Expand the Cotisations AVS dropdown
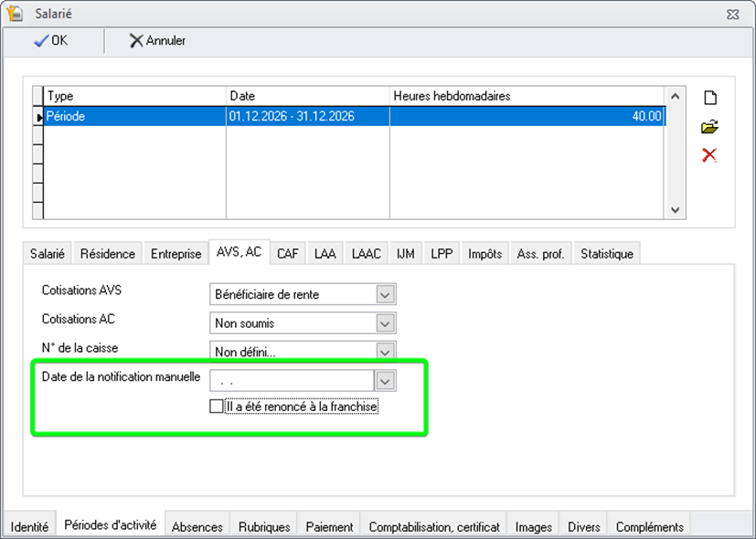 pos(386,295)
